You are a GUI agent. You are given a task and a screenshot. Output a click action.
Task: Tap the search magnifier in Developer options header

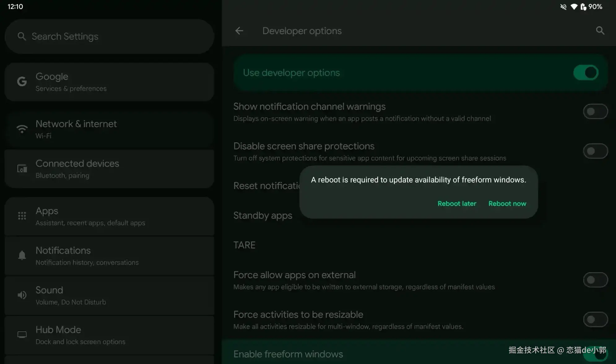tap(600, 31)
